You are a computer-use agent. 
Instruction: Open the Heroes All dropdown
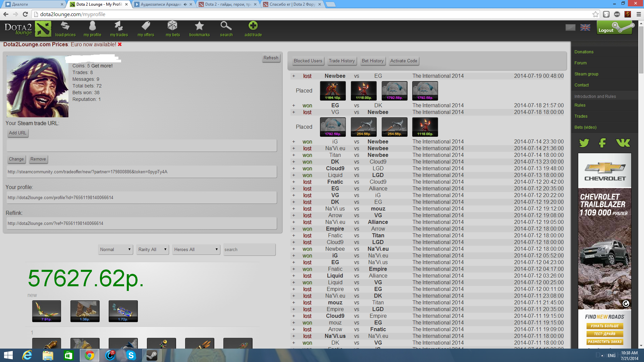[x=196, y=249]
